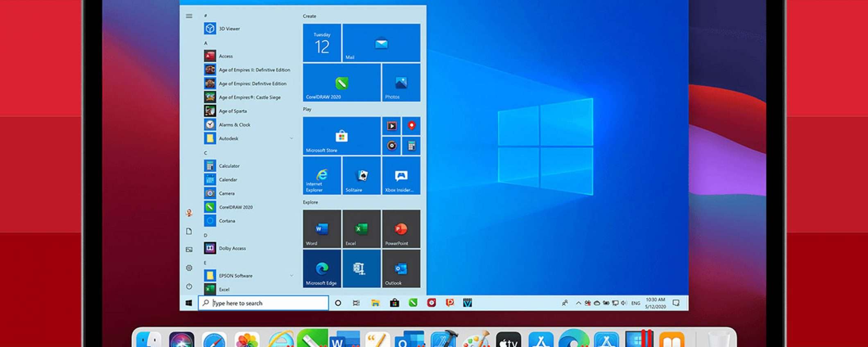The image size is (868, 347).
Task: Click the Windows Start button
Action: (189, 303)
